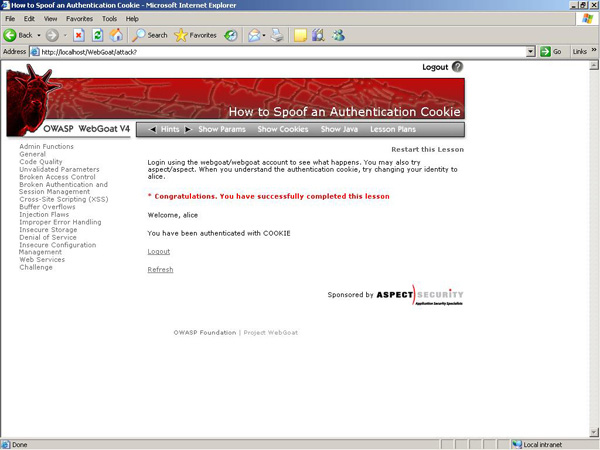
Task: Open Broken Authentication and Session Management
Action: pyautogui.click(x=64, y=188)
